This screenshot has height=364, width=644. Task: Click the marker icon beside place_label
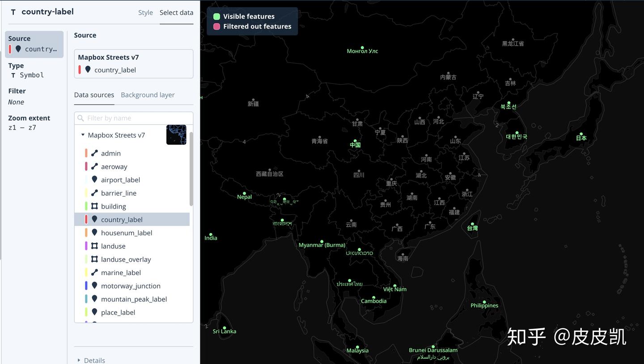point(94,312)
